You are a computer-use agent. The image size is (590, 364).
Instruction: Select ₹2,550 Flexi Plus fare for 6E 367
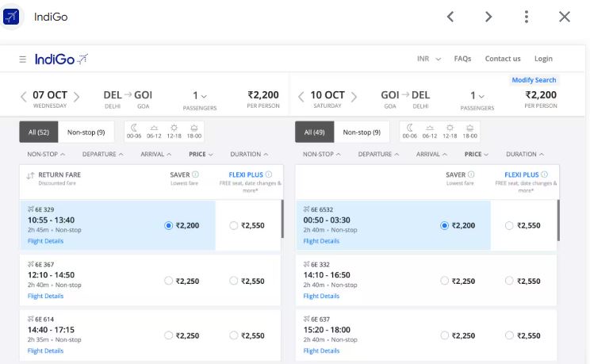(x=234, y=281)
